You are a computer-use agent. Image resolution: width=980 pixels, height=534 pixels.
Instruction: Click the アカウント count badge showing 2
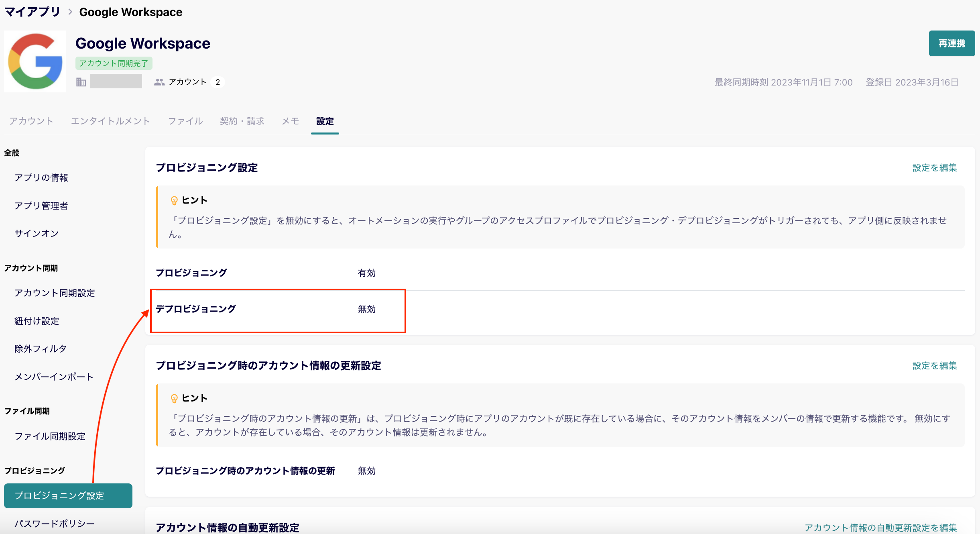click(218, 82)
